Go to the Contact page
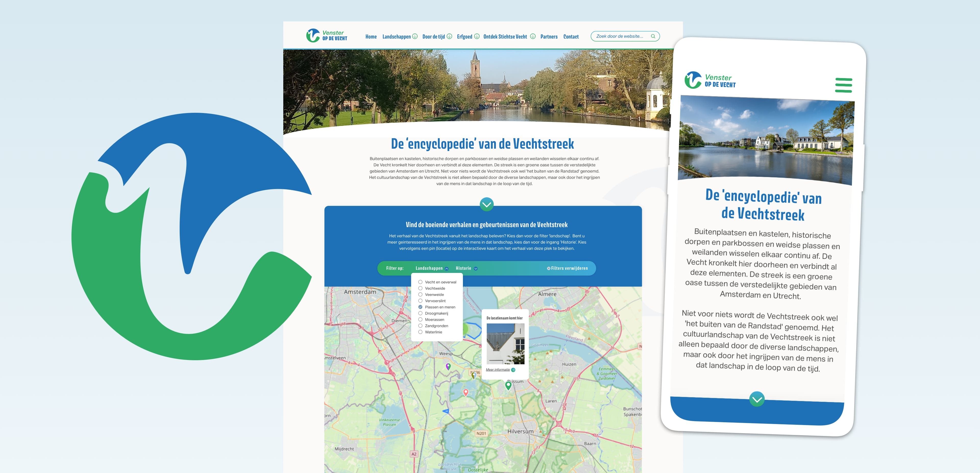The width and height of the screenshot is (980, 473). tap(571, 36)
